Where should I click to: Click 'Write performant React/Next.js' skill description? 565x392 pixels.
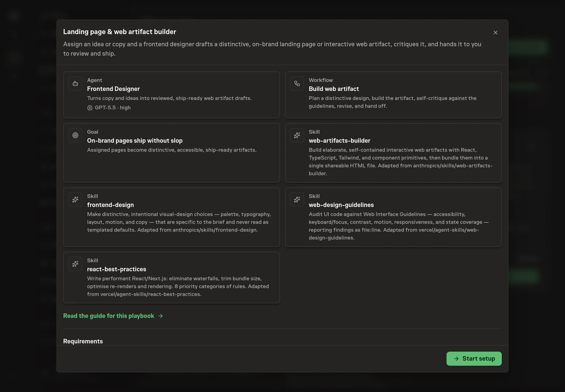pos(178,286)
